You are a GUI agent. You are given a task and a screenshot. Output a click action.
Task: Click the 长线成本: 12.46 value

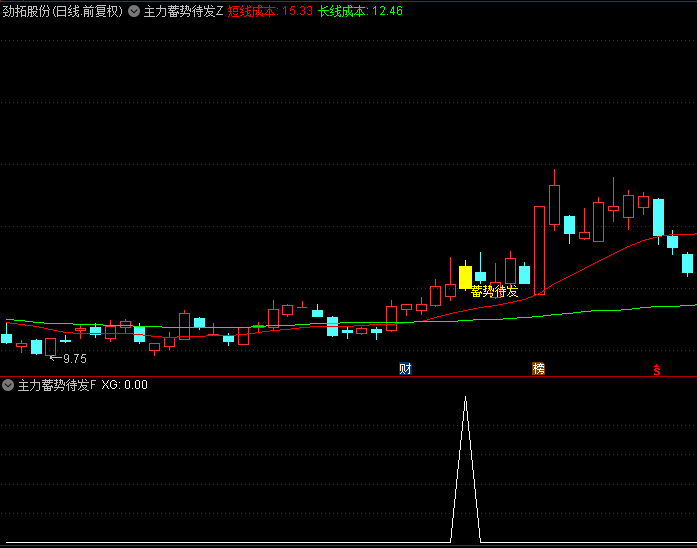361,11
